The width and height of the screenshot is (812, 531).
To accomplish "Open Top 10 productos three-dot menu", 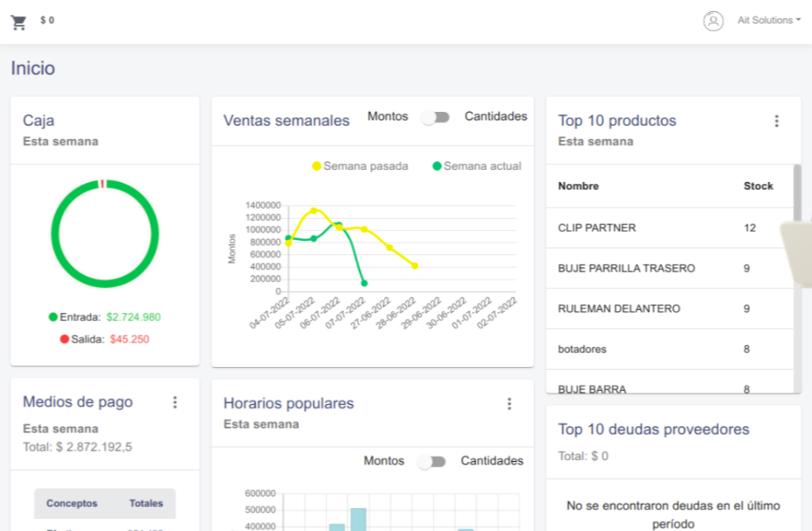I will point(776,121).
